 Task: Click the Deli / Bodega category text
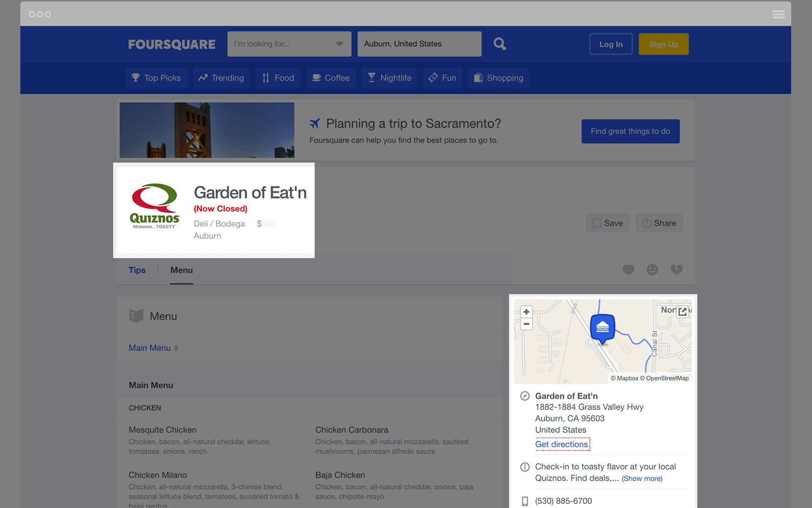[219, 224]
